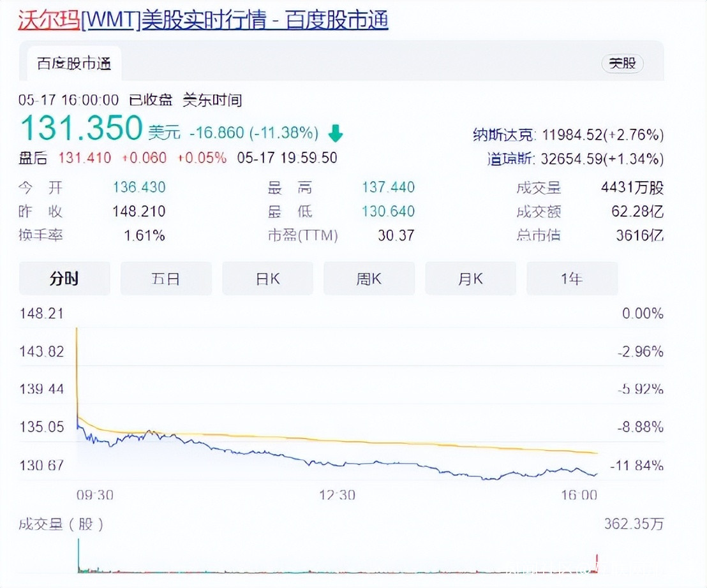Click the opening volume spike bar

tap(78, 555)
